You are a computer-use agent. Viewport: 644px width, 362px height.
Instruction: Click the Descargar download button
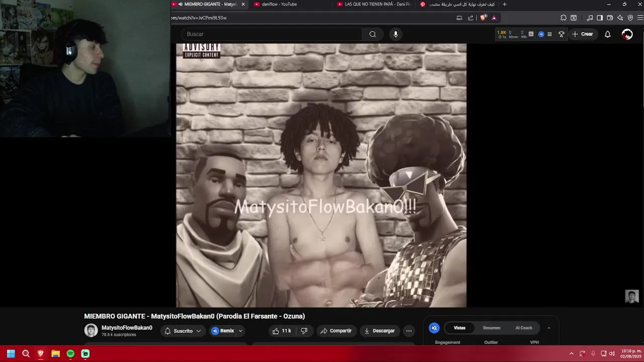(379, 331)
